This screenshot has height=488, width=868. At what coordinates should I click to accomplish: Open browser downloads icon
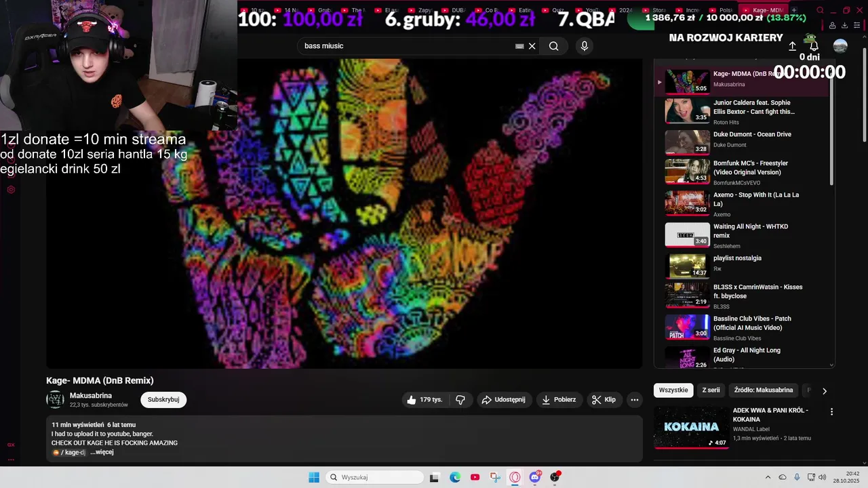844,26
